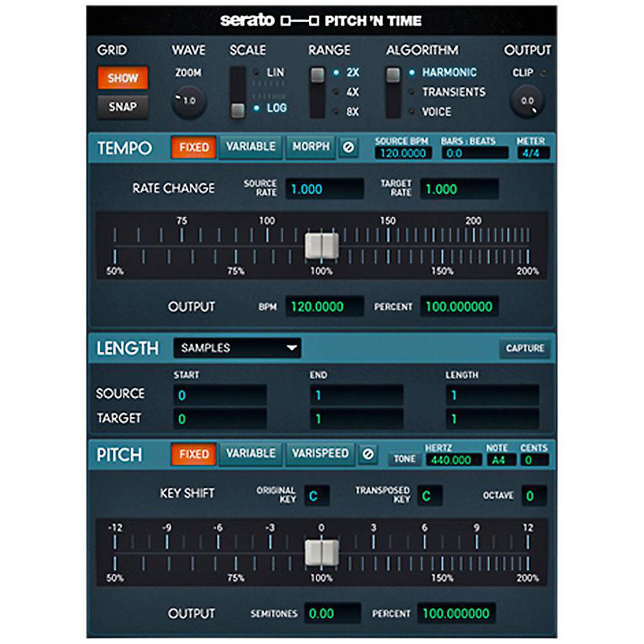Click the Capture button
Image resolution: width=644 pixels, height=644 pixels.
click(x=525, y=348)
